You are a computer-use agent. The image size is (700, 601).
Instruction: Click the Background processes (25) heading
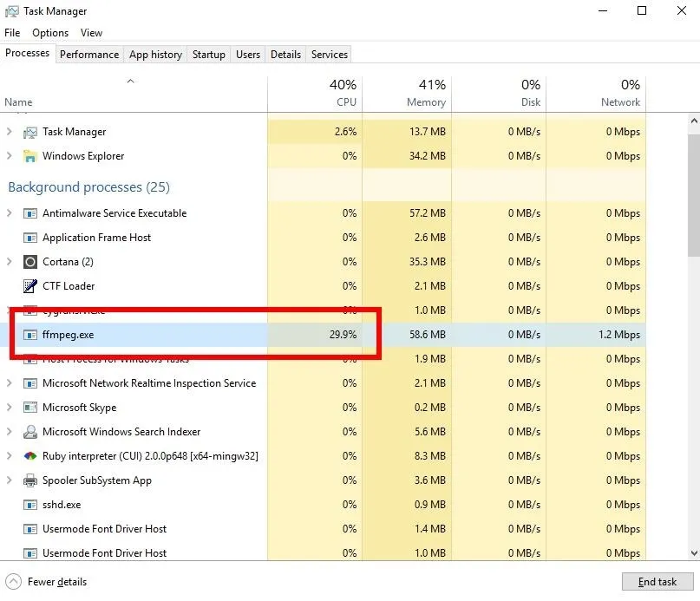click(88, 187)
